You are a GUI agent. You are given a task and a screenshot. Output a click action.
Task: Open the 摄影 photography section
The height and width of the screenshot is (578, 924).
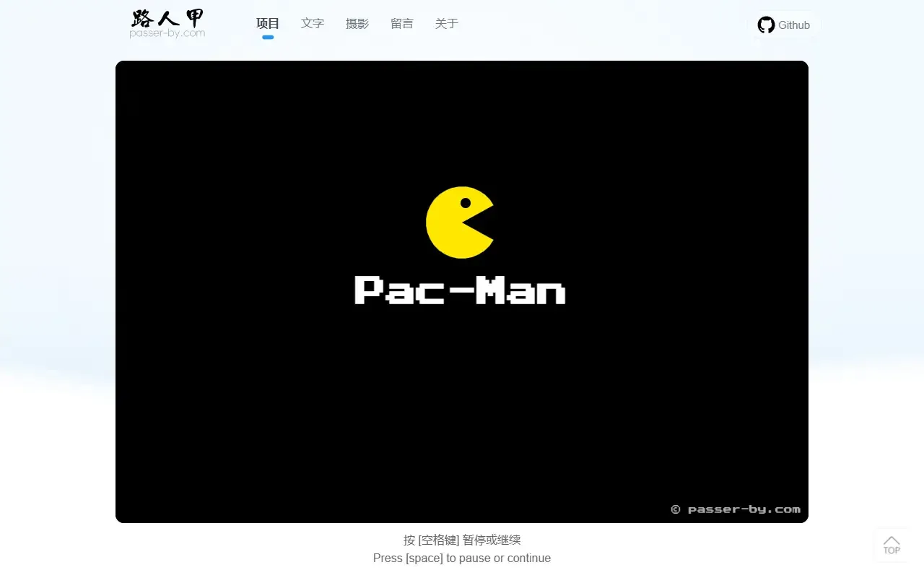coord(357,24)
